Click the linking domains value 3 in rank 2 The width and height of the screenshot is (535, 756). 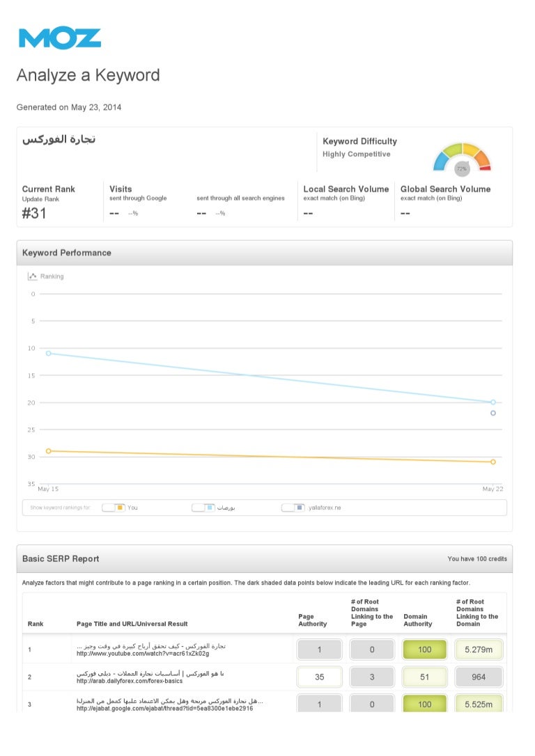coord(372,677)
